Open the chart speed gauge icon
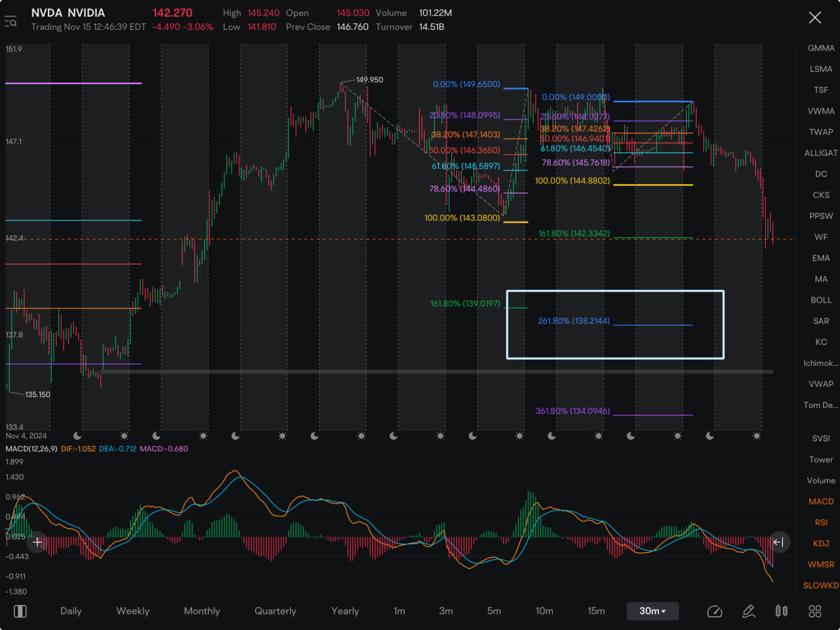840x630 pixels. tap(715, 611)
